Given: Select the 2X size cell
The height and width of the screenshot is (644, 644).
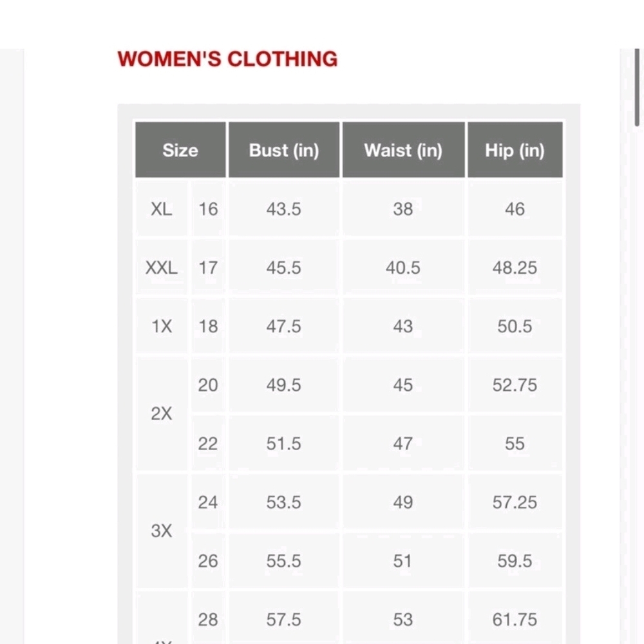Looking at the screenshot, I should pos(162,413).
